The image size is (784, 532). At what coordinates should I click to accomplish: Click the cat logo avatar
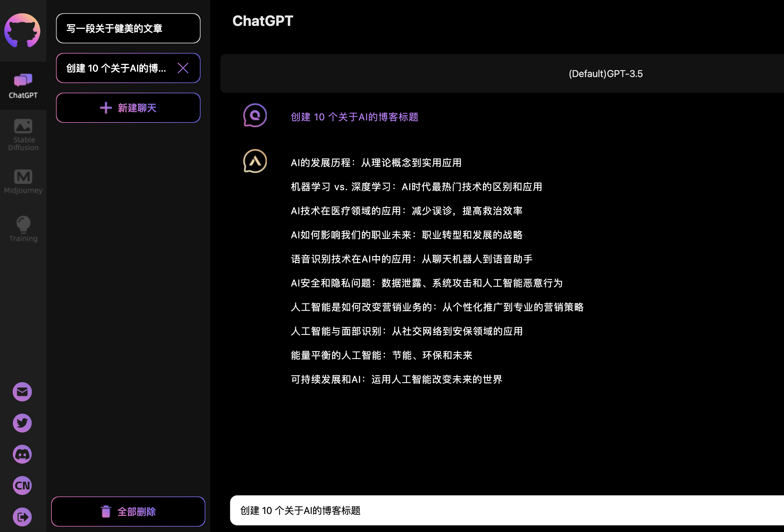tap(22, 30)
